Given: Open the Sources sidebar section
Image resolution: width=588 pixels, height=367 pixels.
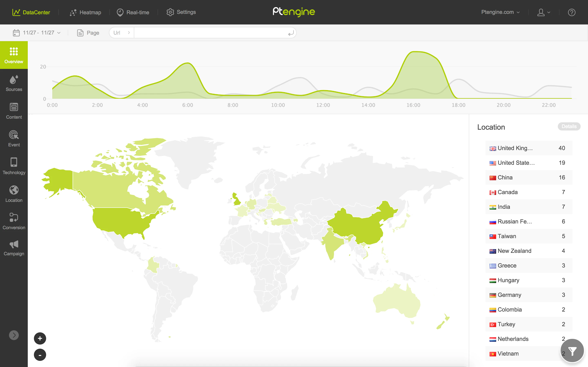Looking at the screenshot, I should (x=14, y=83).
